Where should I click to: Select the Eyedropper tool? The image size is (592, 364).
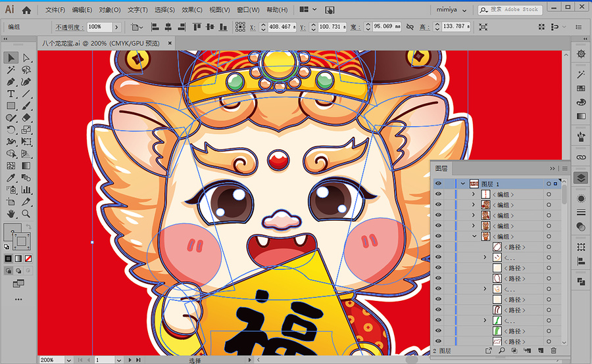[11, 177]
